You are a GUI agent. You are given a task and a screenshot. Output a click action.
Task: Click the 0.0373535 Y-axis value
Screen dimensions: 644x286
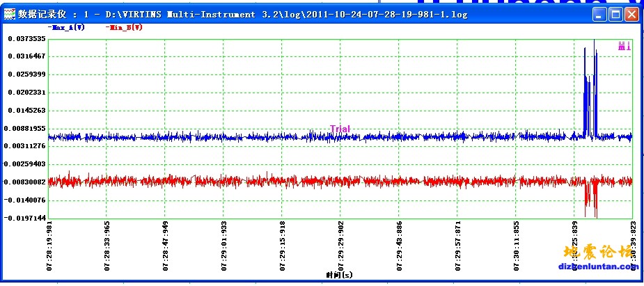click(x=26, y=38)
